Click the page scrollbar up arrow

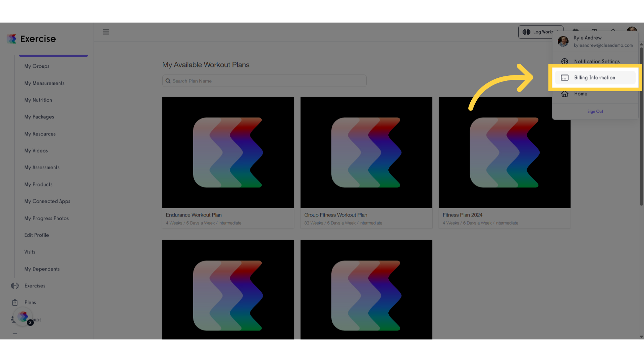pyautogui.click(x=641, y=44)
